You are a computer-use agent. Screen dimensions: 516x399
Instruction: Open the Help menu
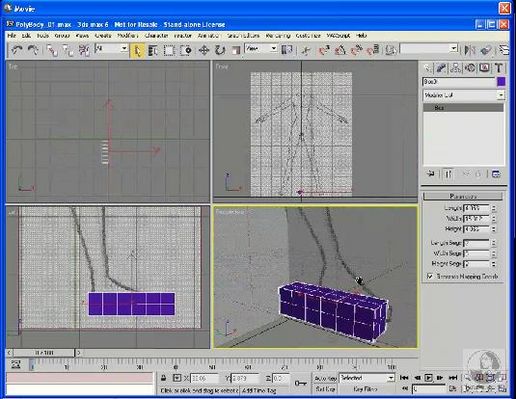pyautogui.click(x=361, y=35)
